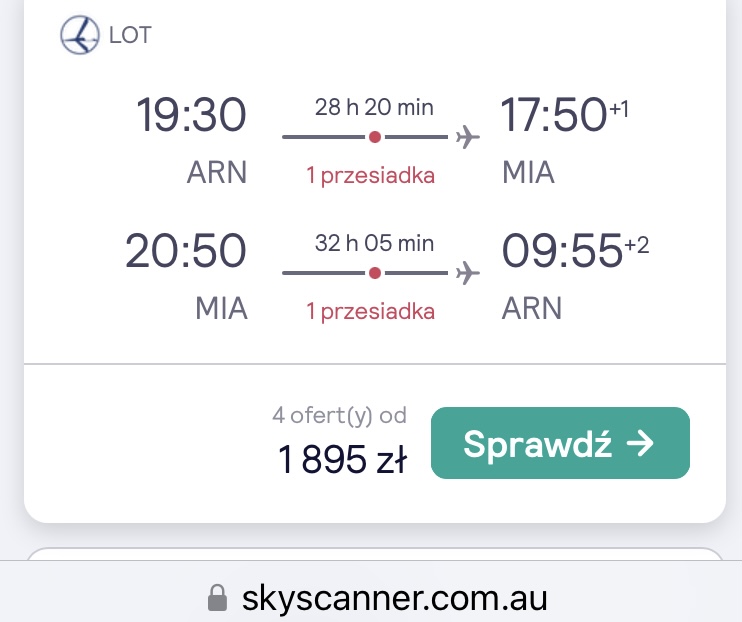Image resolution: width=742 pixels, height=622 pixels.
Task: Click the arrow inside the Sprawdź button
Action: click(640, 444)
